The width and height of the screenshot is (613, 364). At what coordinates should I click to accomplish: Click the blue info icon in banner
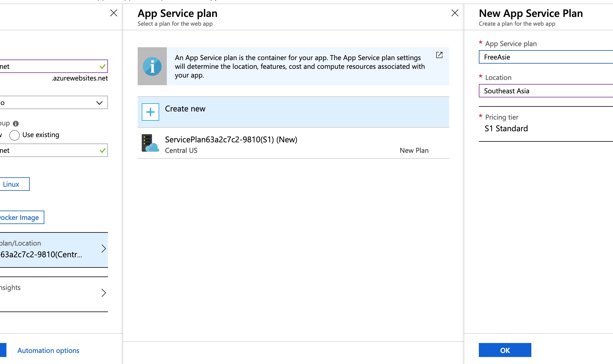coord(152,66)
